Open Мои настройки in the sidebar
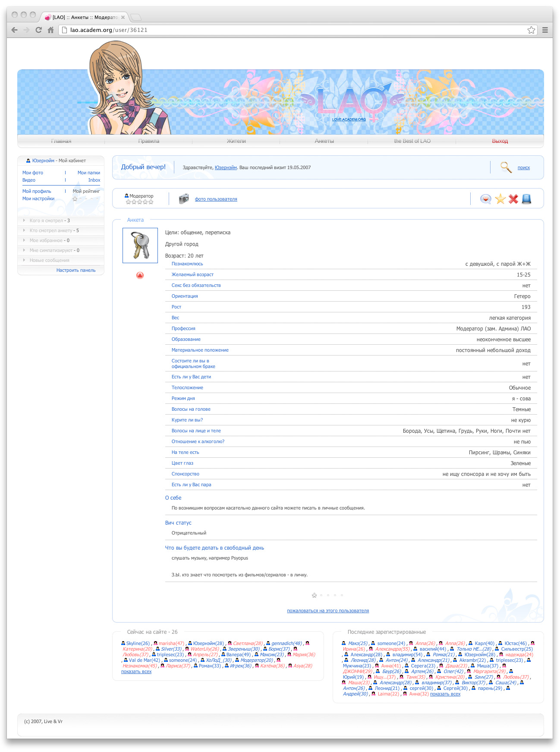 click(x=38, y=198)
